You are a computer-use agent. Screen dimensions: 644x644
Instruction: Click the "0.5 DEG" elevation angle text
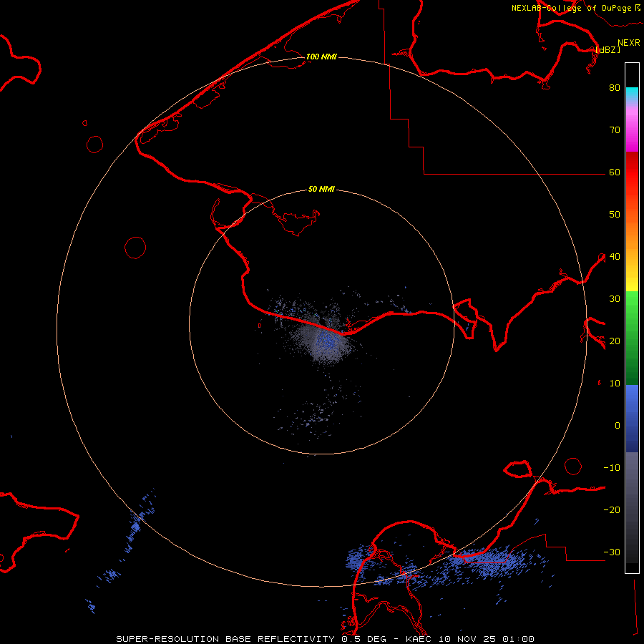364,639
